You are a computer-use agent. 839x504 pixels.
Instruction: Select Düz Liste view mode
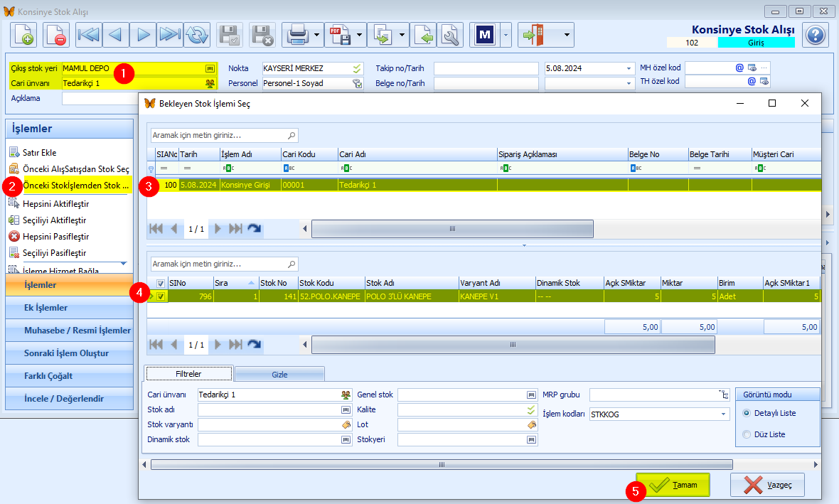tap(747, 434)
